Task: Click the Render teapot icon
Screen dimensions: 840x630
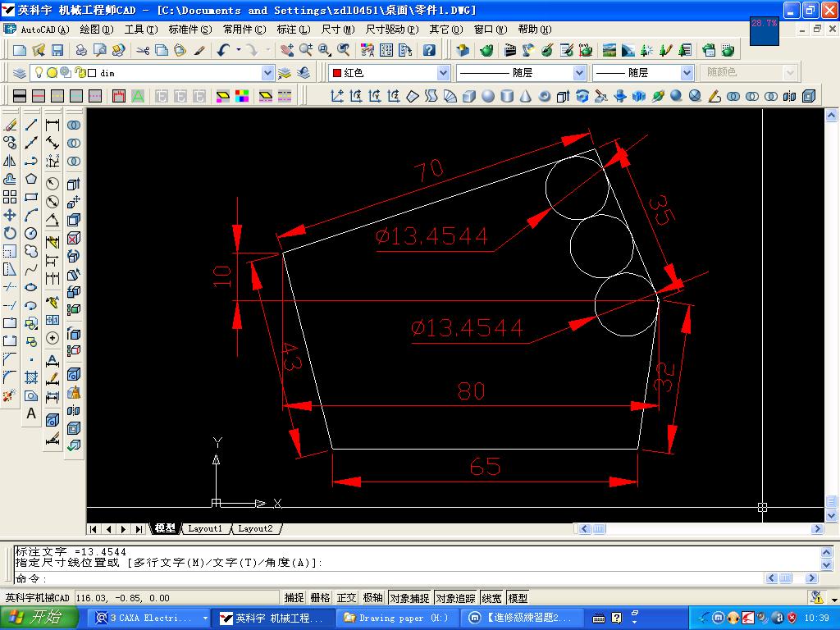Action: (x=486, y=50)
